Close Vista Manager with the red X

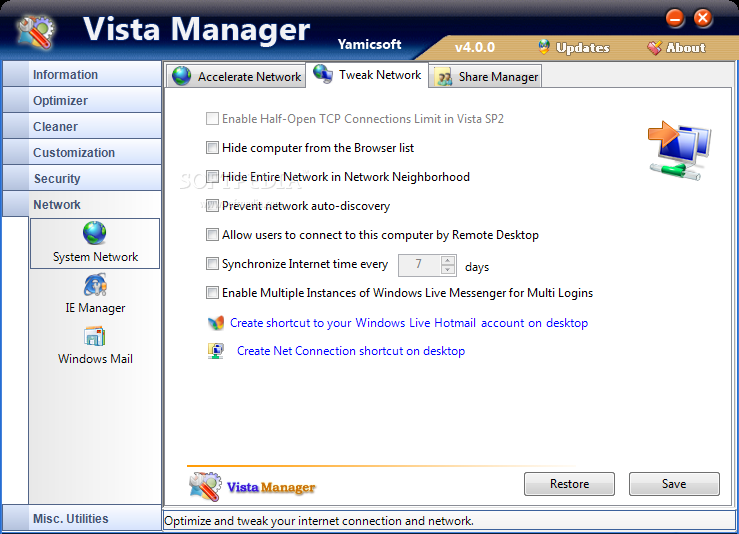pos(703,18)
